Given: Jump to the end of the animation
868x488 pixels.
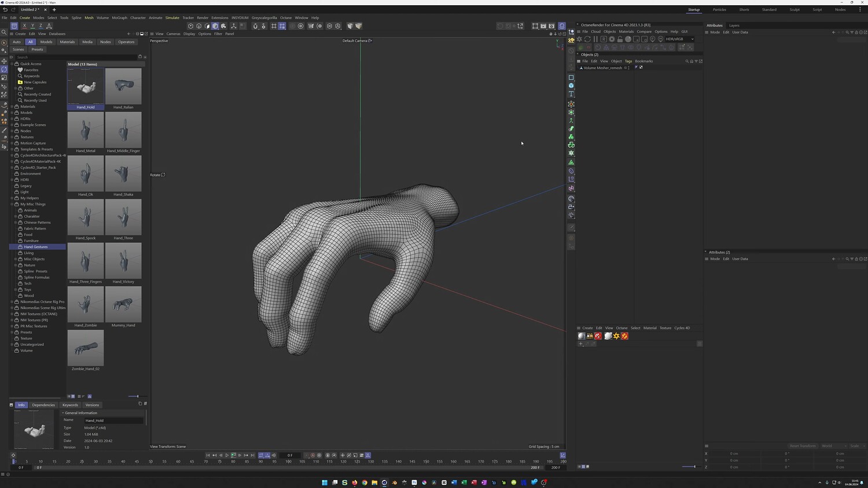Looking at the screenshot, I should pyautogui.click(x=252, y=456).
